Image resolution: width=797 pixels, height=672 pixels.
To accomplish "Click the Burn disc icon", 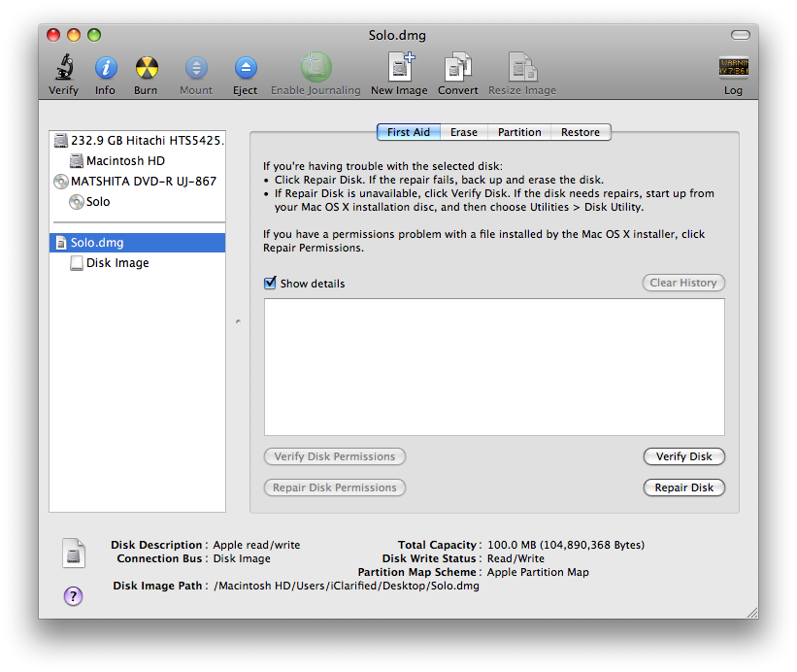I will click(x=146, y=69).
